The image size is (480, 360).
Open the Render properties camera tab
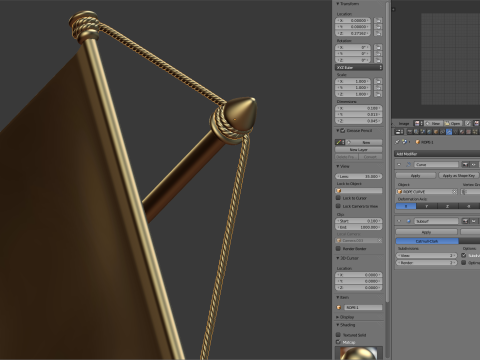(x=410, y=132)
